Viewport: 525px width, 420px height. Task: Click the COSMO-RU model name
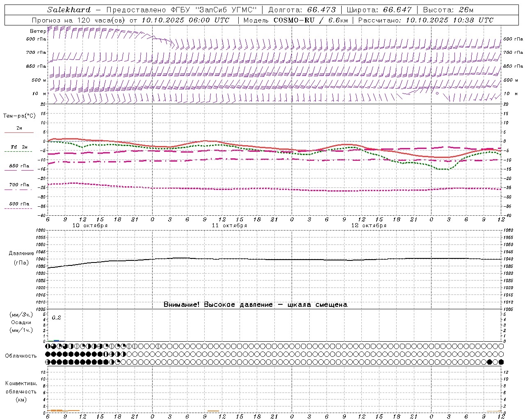point(294,20)
